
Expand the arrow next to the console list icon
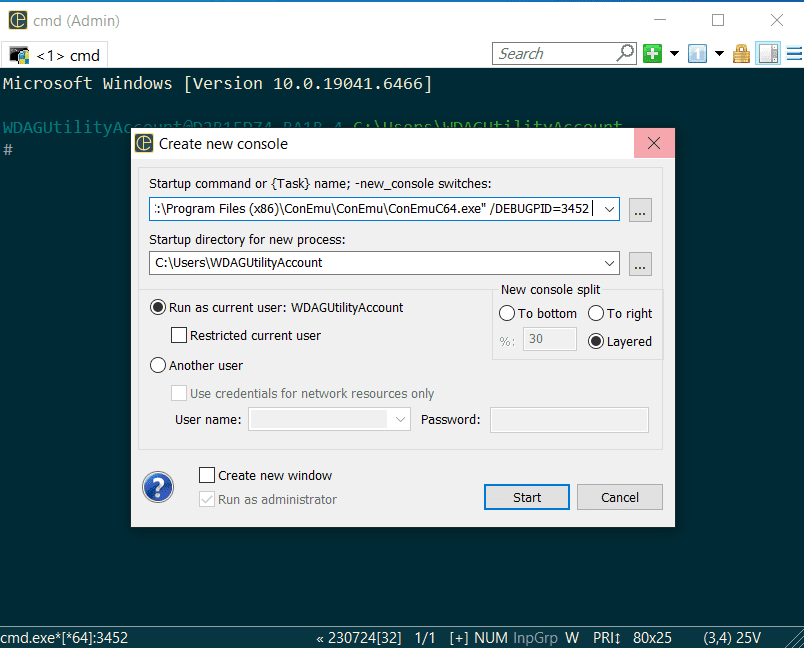pyautogui.click(x=719, y=53)
